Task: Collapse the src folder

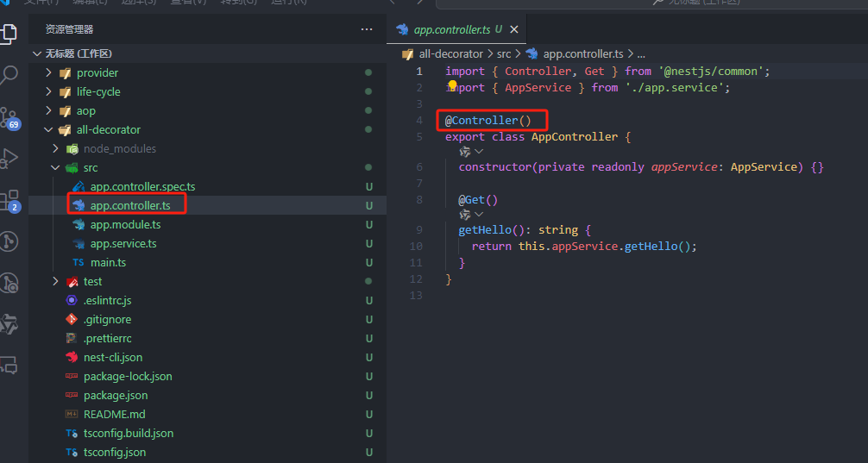Action: [x=55, y=167]
